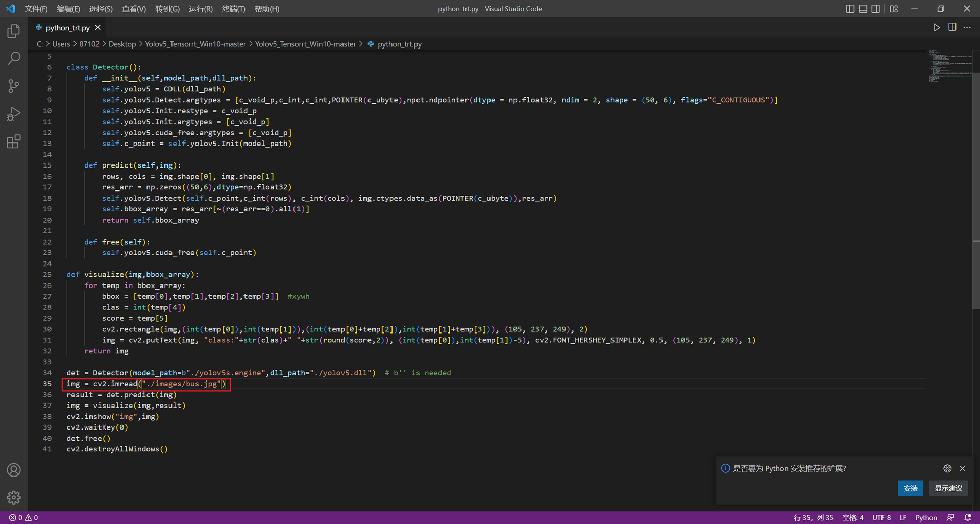Open the 帮助(H) menu

[266, 9]
